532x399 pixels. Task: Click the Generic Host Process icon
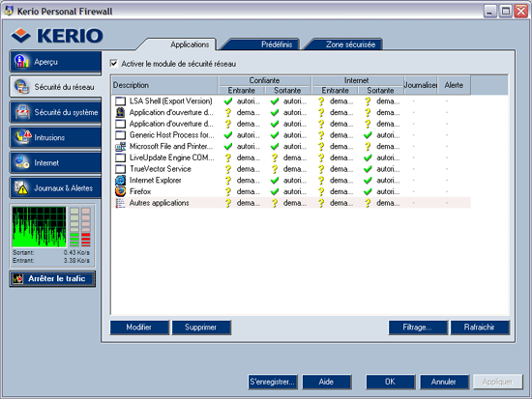pyautogui.click(x=120, y=135)
